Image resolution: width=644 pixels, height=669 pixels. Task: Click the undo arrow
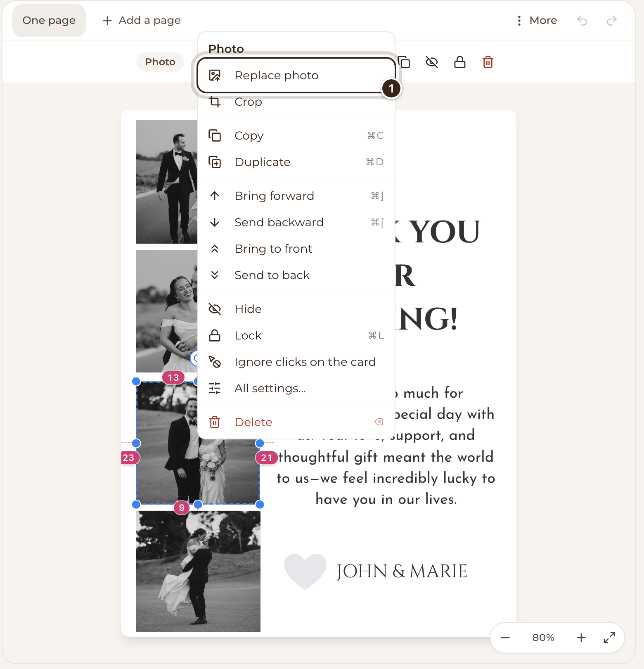(x=582, y=20)
